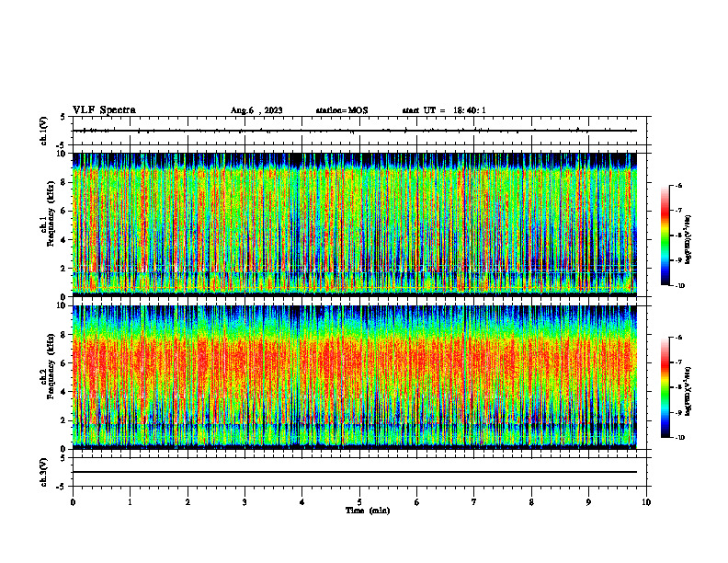
Task: Click the 'ch.1(V)' axis label
Action: (43, 131)
